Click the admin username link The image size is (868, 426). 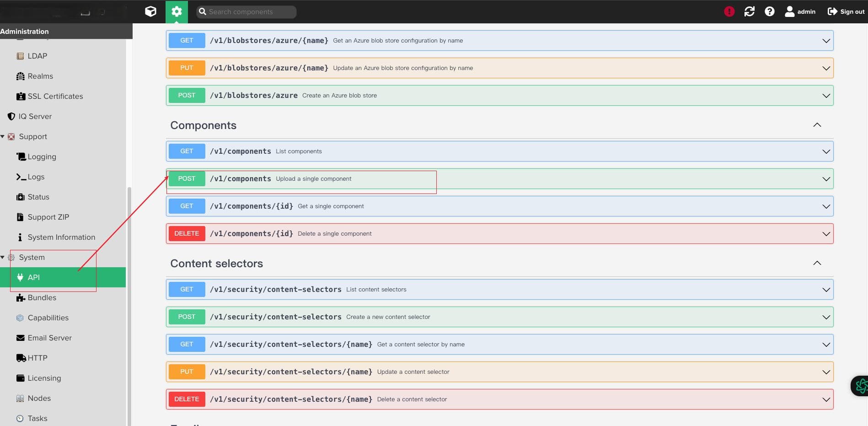(806, 11)
